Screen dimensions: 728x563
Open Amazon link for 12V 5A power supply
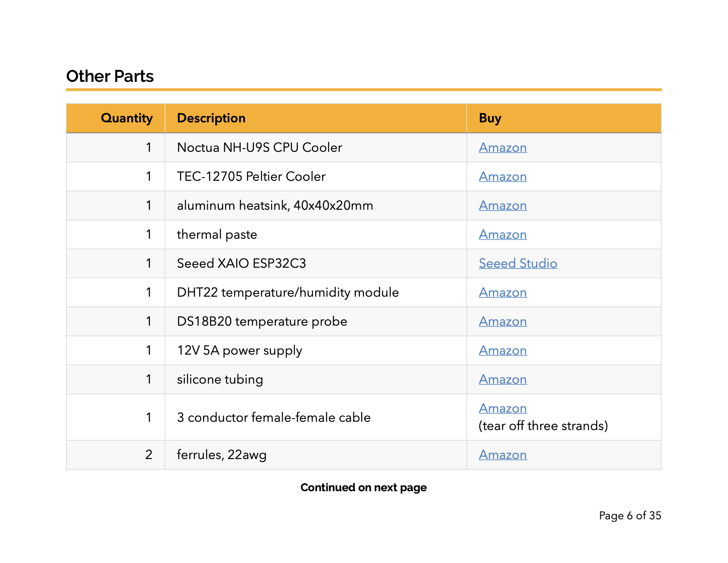tap(503, 350)
